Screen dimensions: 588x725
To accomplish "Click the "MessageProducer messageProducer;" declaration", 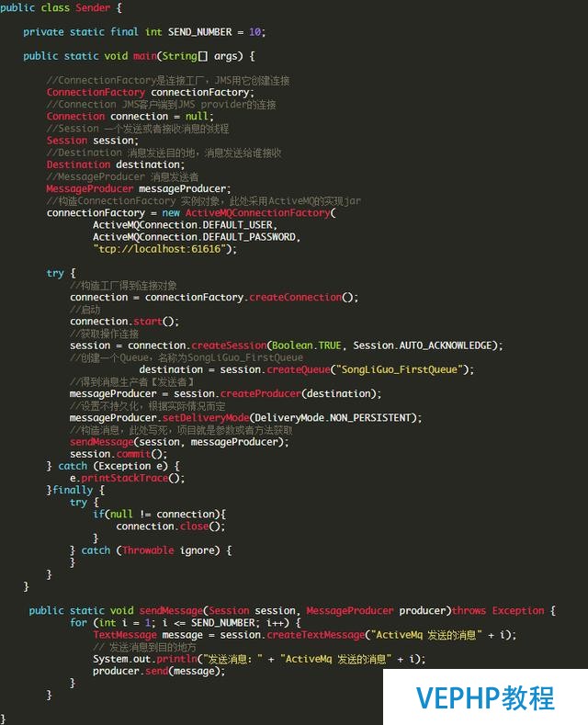I will [139, 188].
